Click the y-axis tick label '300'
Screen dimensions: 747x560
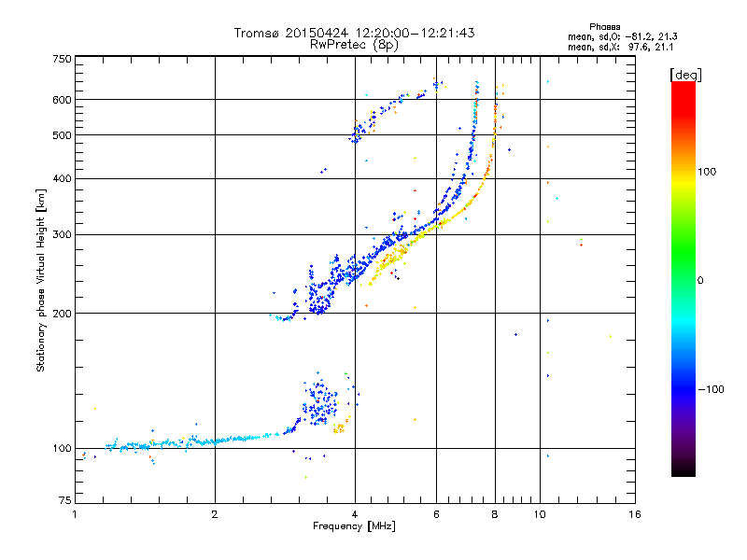(62, 234)
